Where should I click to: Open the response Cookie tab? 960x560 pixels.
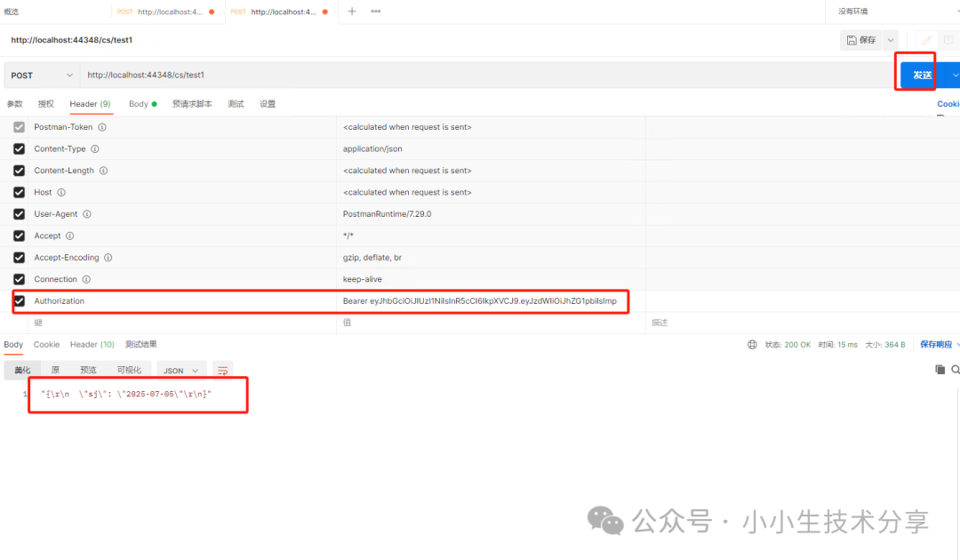(x=46, y=345)
